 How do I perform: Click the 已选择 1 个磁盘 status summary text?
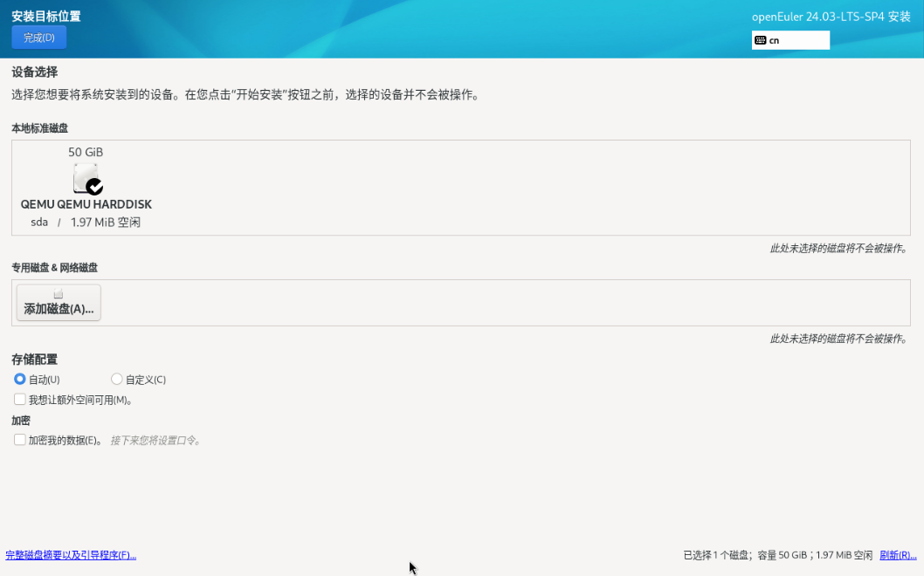coord(778,555)
